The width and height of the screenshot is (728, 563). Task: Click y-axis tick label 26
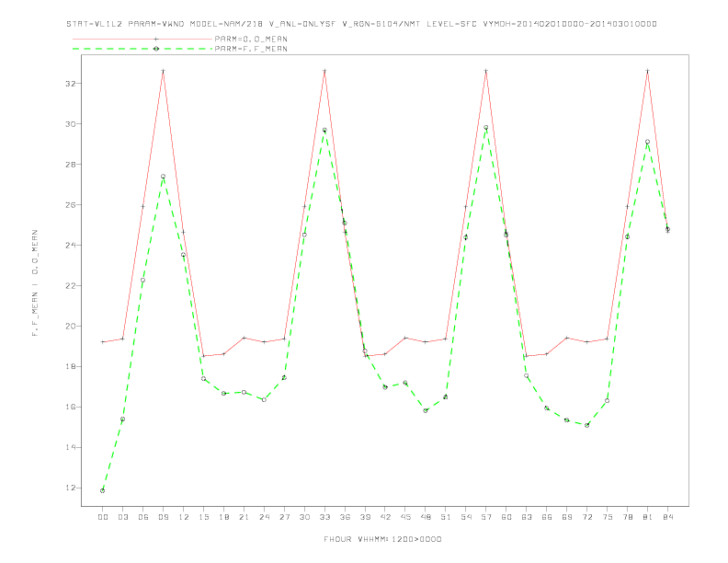coord(71,205)
